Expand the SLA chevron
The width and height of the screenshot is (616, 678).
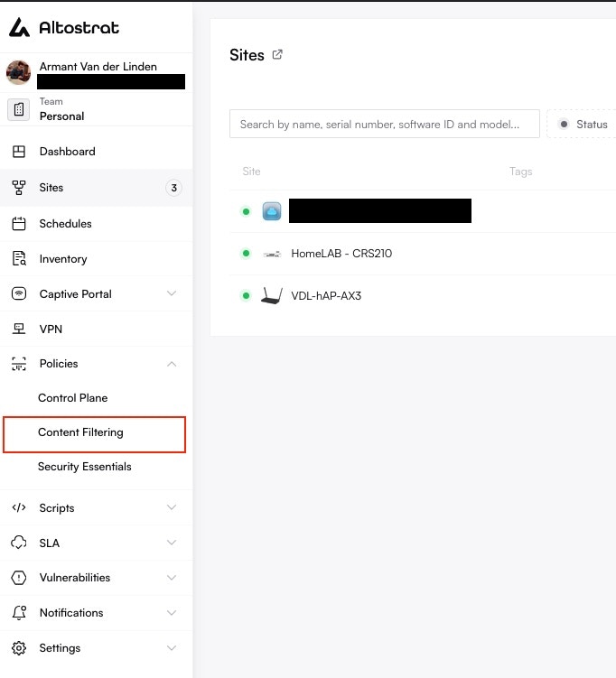click(172, 543)
